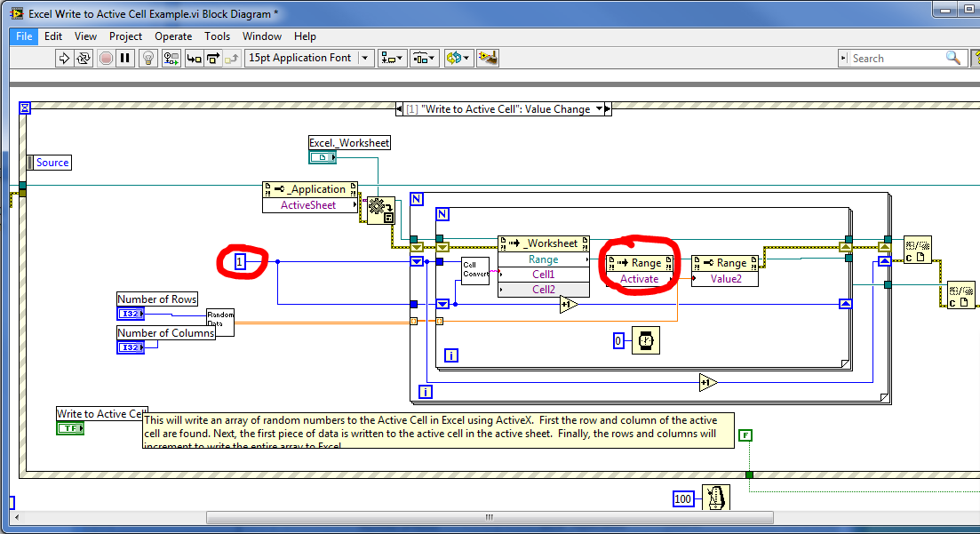Open Align Objects dropdown
The image size is (980, 534).
point(393,58)
